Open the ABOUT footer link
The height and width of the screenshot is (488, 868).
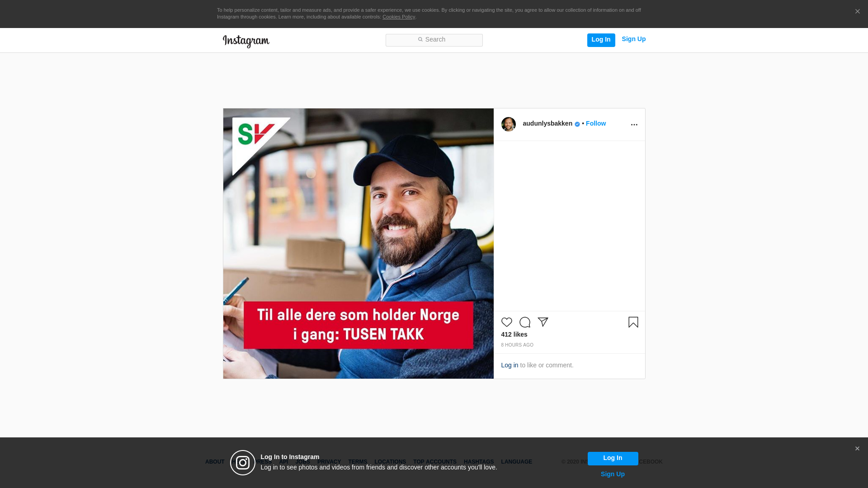pyautogui.click(x=215, y=462)
